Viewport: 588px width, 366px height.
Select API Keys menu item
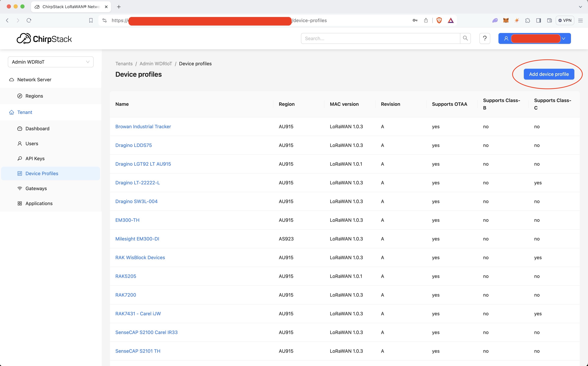pyautogui.click(x=35, y=159)
